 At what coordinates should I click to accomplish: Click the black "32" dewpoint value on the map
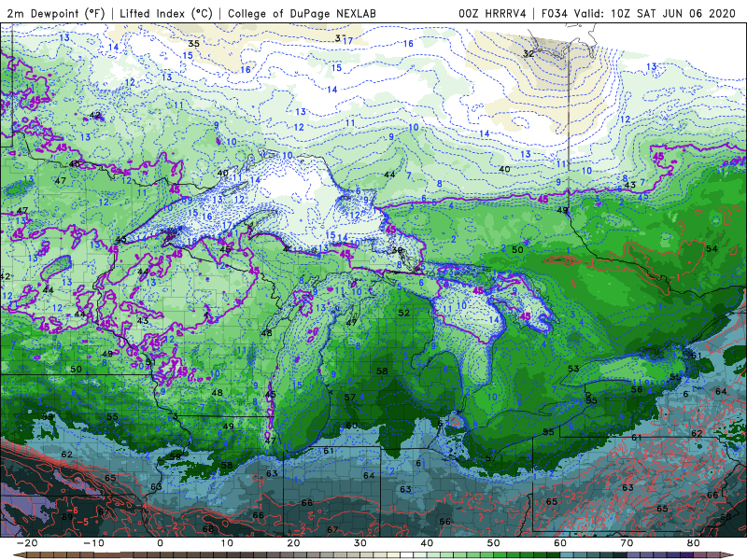[529, 54]
